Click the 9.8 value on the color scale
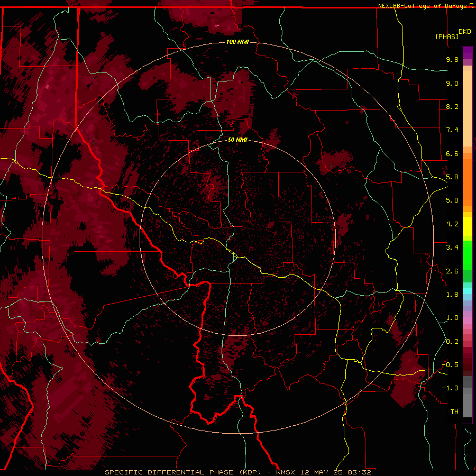The height and width of the screenshot is (476, 476). pos(452,59)
